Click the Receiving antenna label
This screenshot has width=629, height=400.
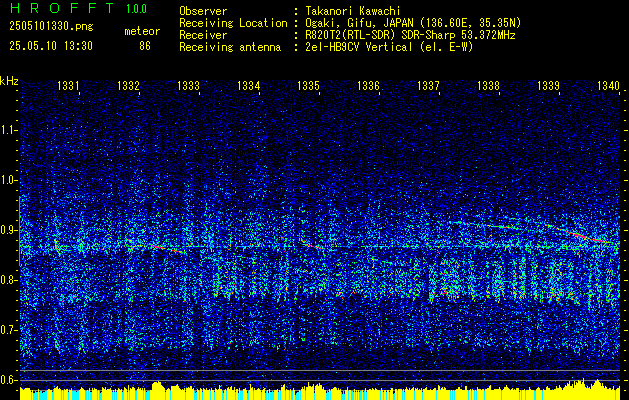[230, 47]
